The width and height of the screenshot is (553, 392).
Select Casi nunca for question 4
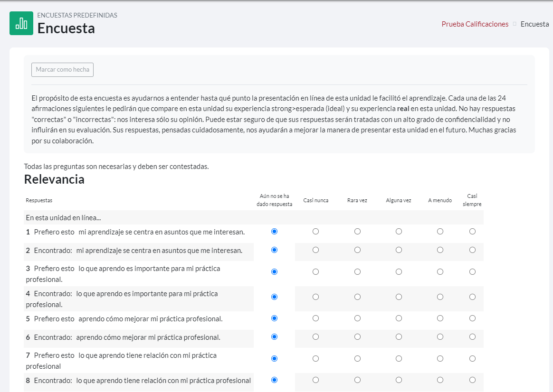tap(316, 297)
